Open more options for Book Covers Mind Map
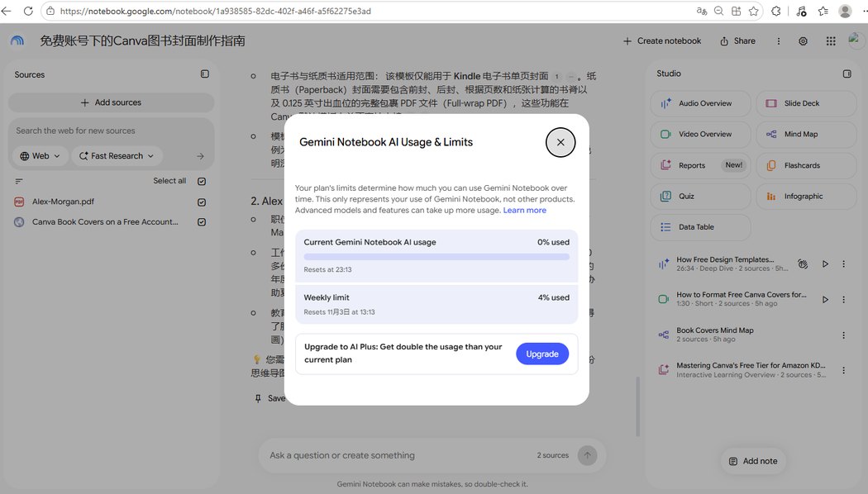 [x=844, y=335]
